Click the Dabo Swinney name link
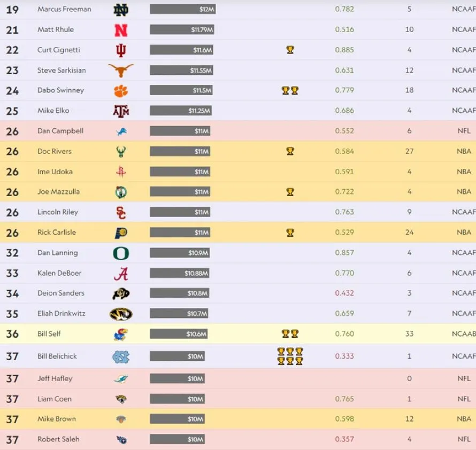Screen dimensions: 476x450 tap(60, 90)
